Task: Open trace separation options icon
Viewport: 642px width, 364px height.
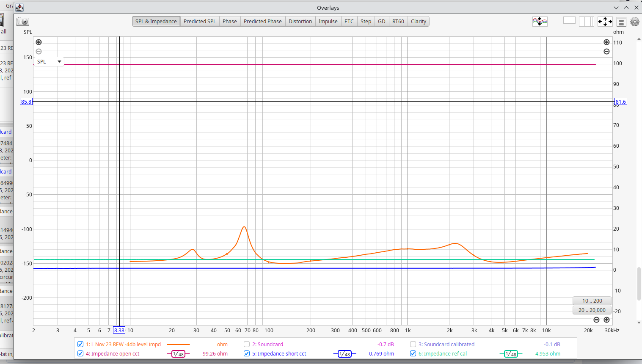Action: click(x=540, y=21)
